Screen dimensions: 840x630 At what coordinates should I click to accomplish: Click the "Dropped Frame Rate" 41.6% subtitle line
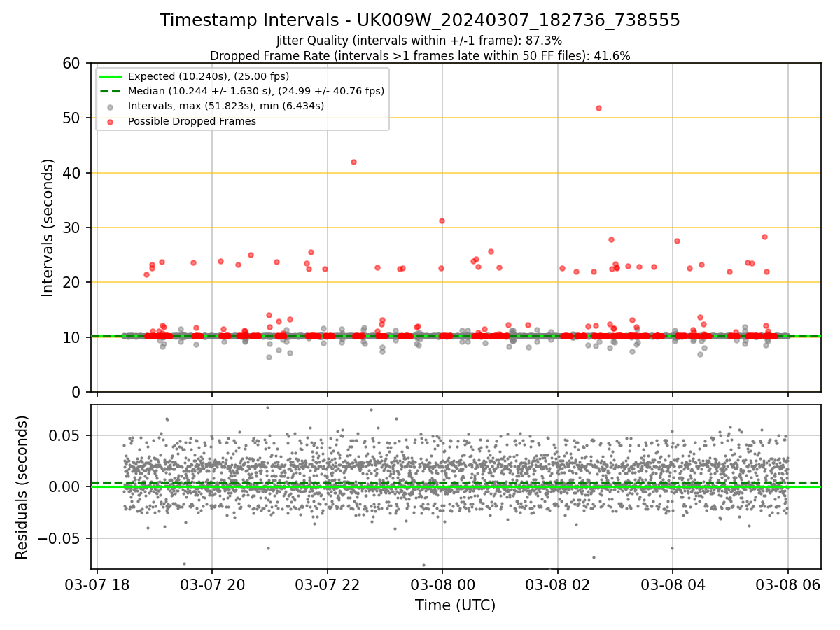click(x=420, y=56)
